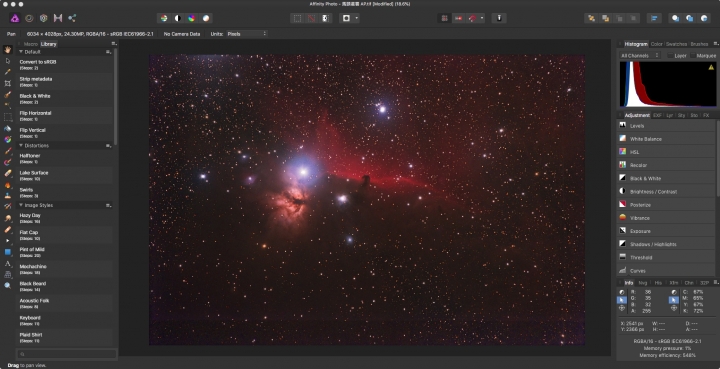720x369 pixels.
Task: Click the Align toolbar icon
Action: [x=654, y=18]
